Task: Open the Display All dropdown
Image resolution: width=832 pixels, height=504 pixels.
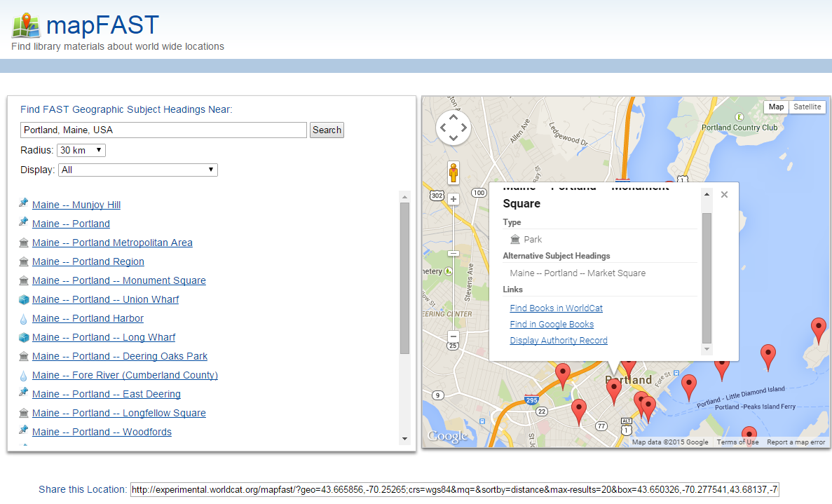Action: point(138,170)
